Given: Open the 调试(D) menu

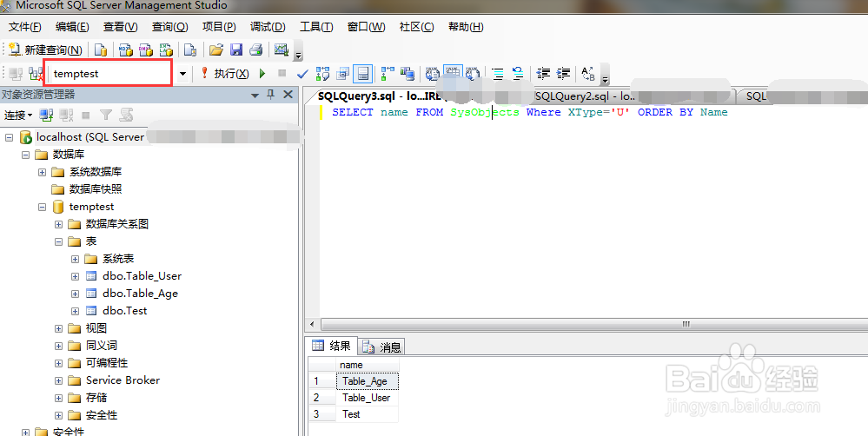Looking at the screenshot, I should pyautogui.click(x=268, y=27).
